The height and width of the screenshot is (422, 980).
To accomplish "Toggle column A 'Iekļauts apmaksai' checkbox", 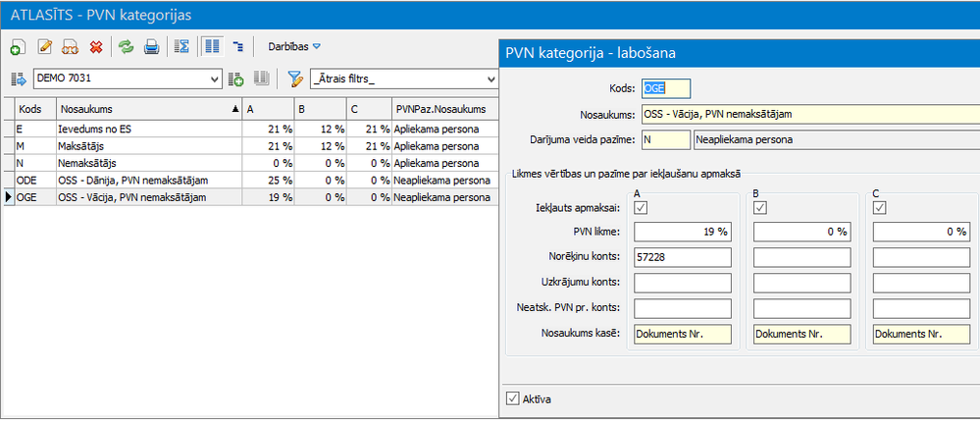I will [642, 207].
